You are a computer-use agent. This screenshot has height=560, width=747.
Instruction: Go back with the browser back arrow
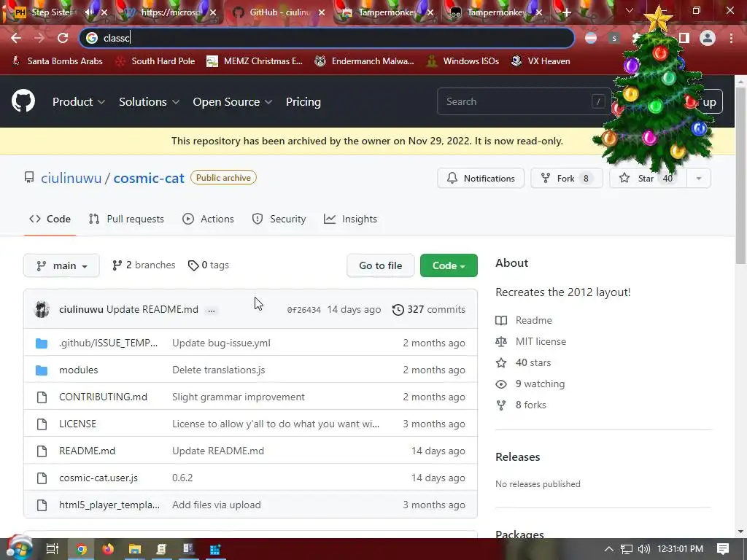(16, 38)
